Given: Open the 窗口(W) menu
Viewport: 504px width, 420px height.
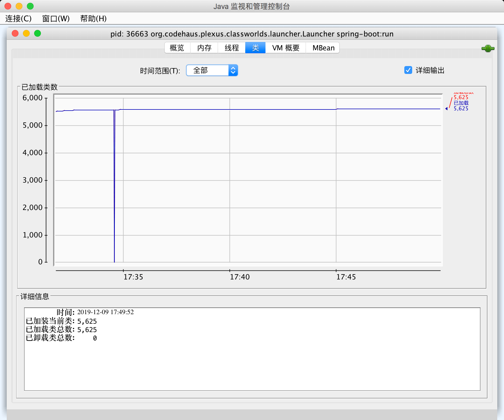Looking at the screenshot, I should [x=56, y=18].
